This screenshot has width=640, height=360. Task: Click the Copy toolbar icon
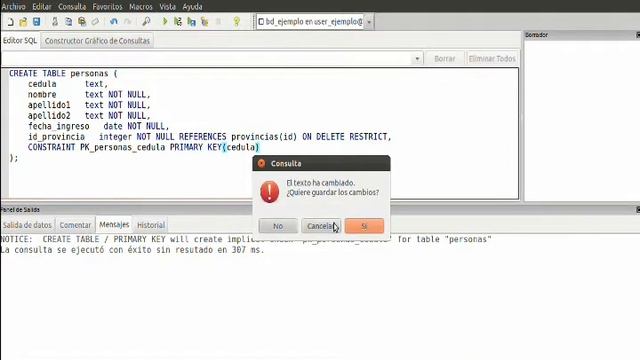click(69, 22)
